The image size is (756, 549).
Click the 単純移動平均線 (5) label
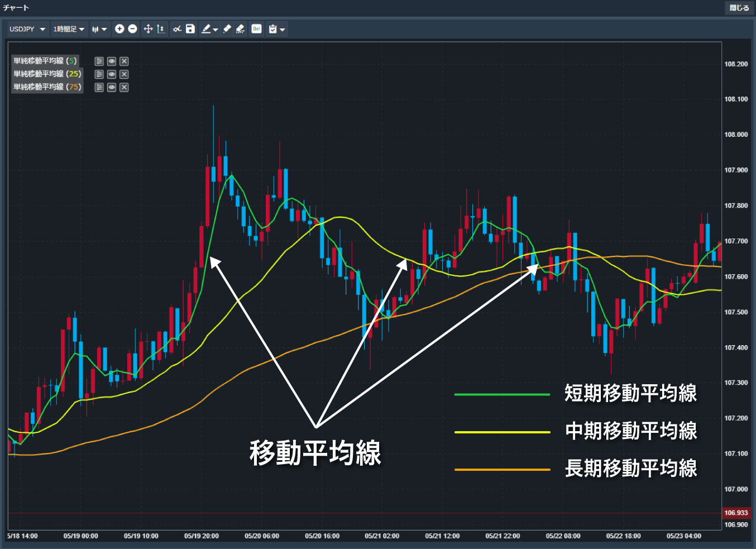pos(45,61)
